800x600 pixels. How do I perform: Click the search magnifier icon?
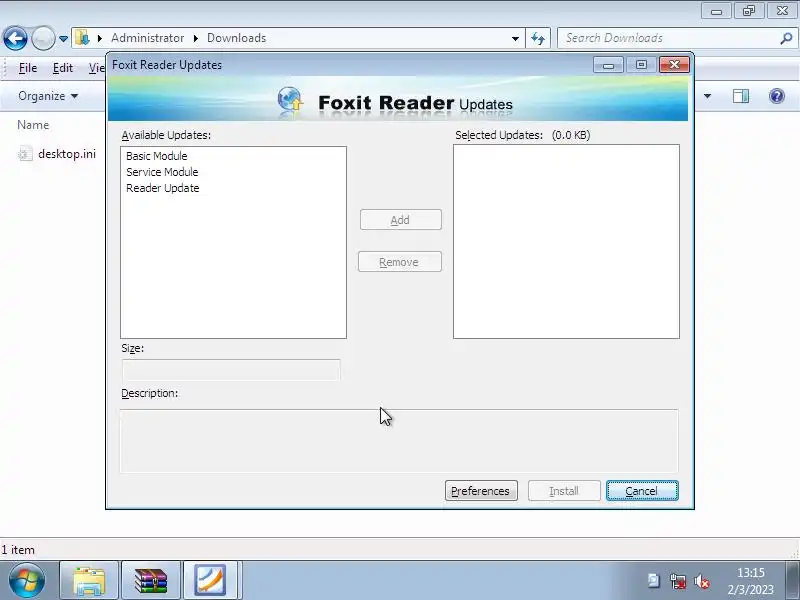click(786, 38)
